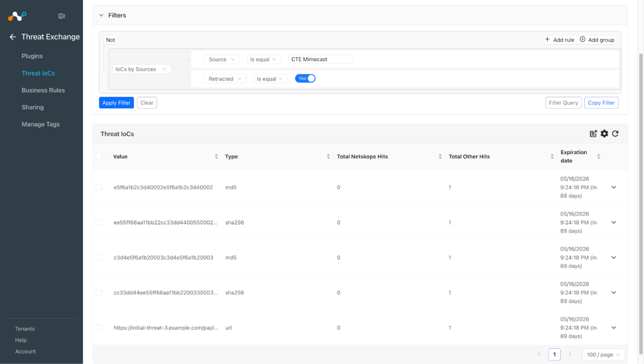Click the Add group button
644x364 pixels.
click(597, 40)
